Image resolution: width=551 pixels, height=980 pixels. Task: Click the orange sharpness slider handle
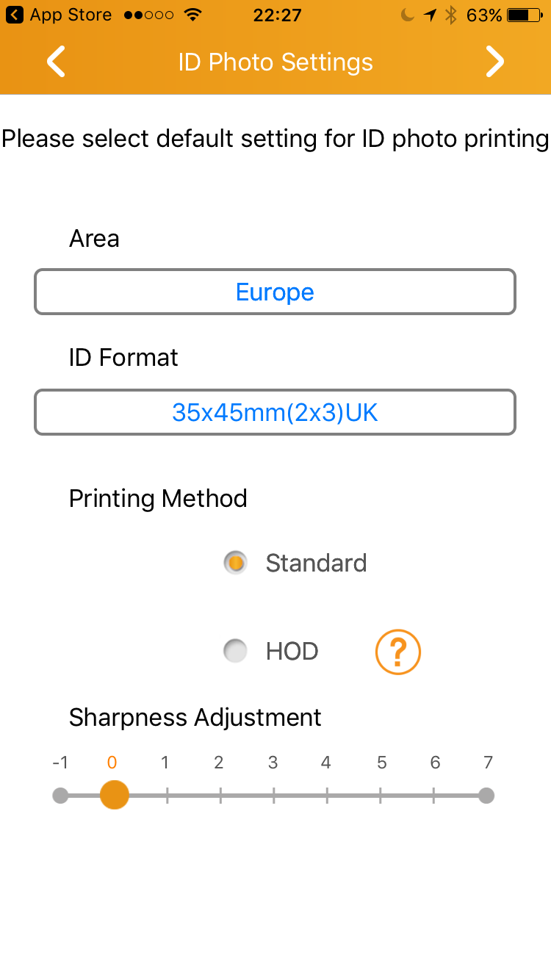point(114,795)
